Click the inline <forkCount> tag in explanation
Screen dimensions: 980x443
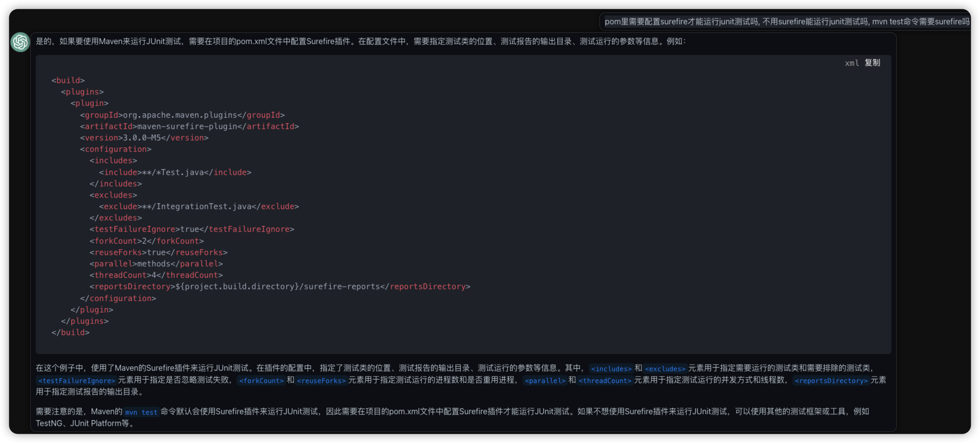coord(261,381)
